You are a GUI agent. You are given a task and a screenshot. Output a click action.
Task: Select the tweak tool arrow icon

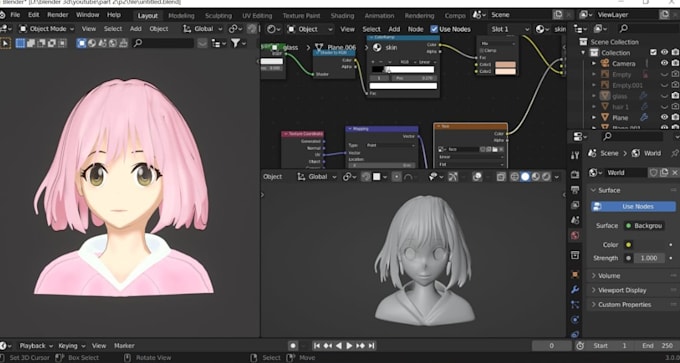(x=5, y=43)
